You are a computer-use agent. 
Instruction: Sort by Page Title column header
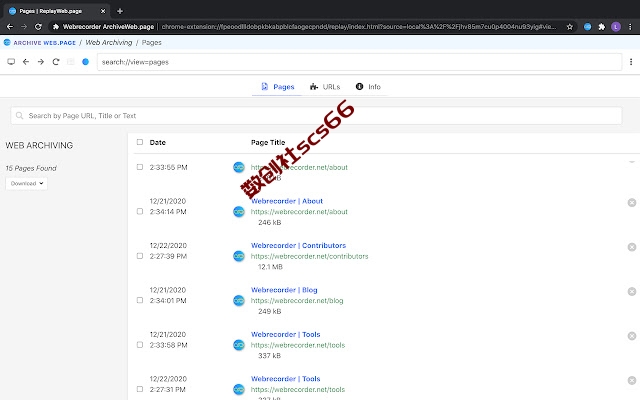268,142
